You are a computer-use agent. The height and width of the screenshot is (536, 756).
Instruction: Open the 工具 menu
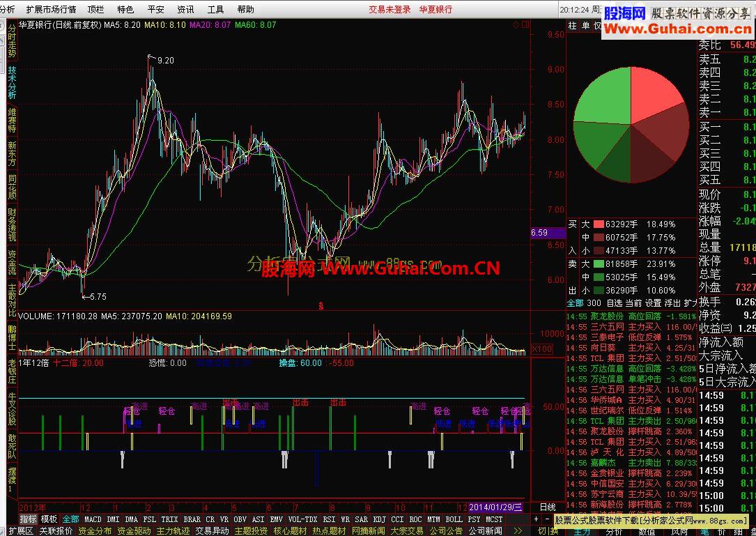(x=215, y=9)
